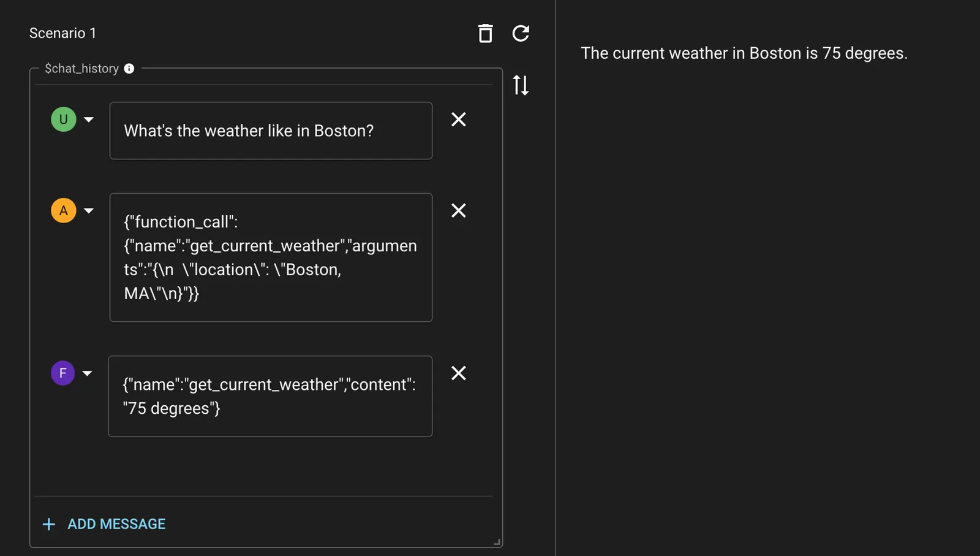
Task: Click the $chat_history label
Action: [x=81, y=69]
